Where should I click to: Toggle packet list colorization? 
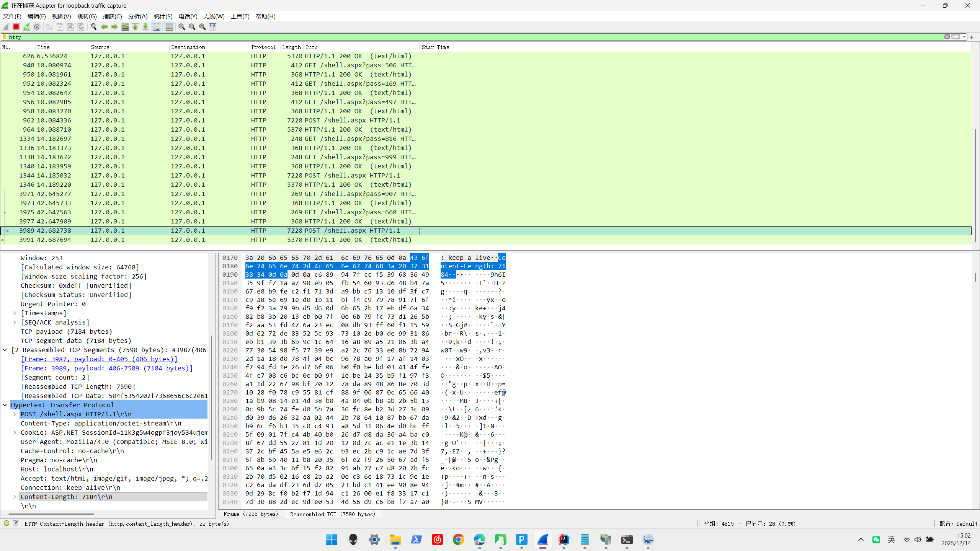tap(169, 27)
